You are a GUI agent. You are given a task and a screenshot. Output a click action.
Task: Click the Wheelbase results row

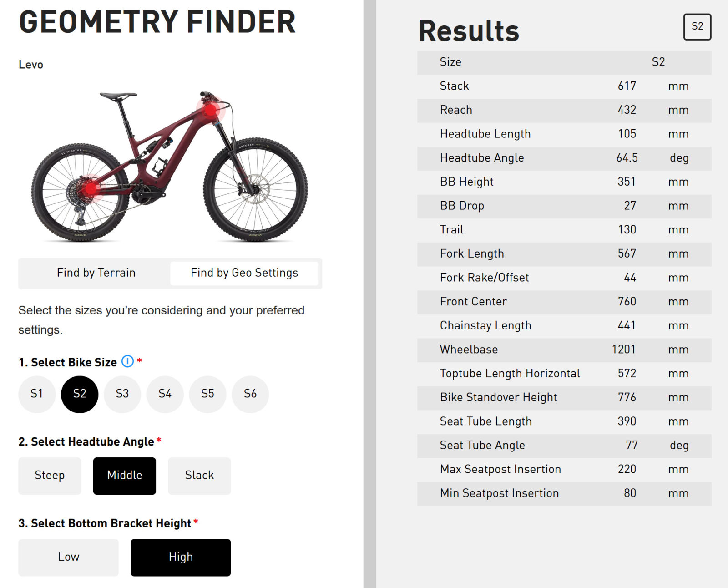(564, 350)
